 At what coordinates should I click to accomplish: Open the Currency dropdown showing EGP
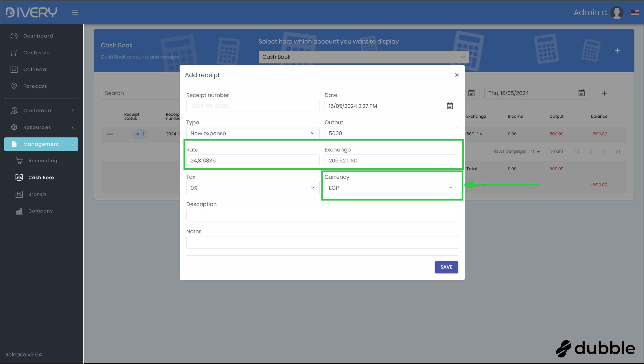coord(391,188)
